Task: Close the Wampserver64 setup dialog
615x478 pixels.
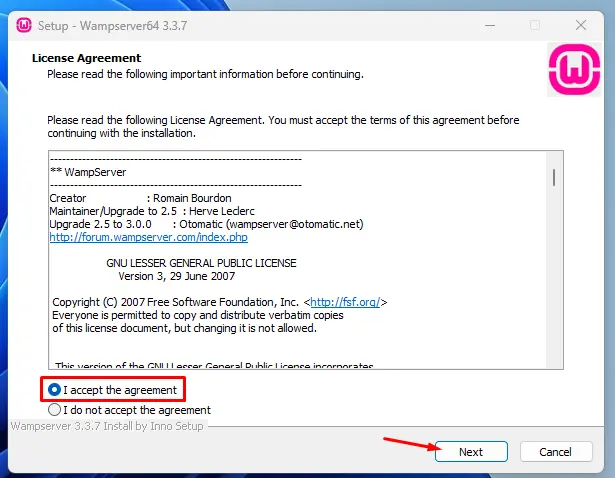Action: 581,23
